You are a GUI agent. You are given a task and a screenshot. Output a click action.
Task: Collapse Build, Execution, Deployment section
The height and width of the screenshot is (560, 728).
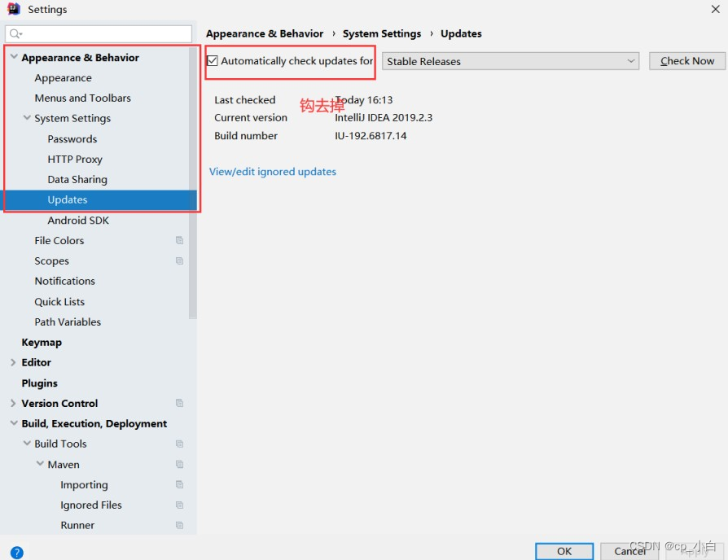[14, 423]
